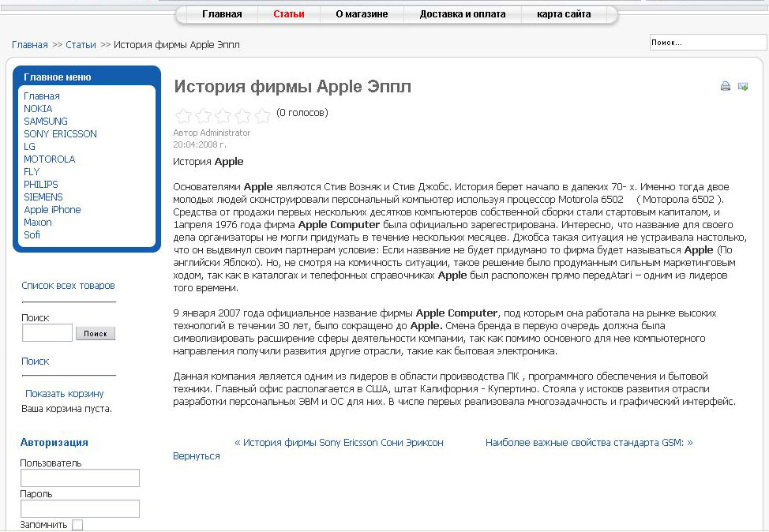Click the Главное меню panel heading
Screen dimensions: 769x532
[x=58, y=77]
